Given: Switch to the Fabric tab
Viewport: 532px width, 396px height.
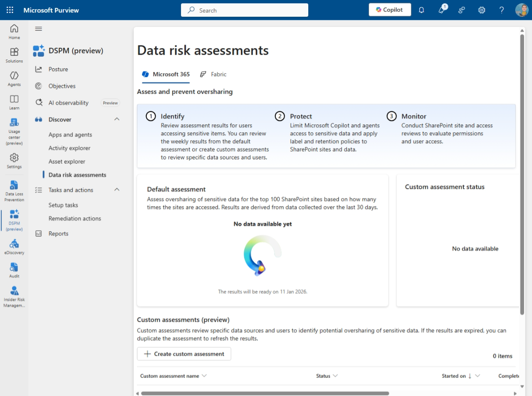Looking at the screenshot, I should (x=214, y=74).
